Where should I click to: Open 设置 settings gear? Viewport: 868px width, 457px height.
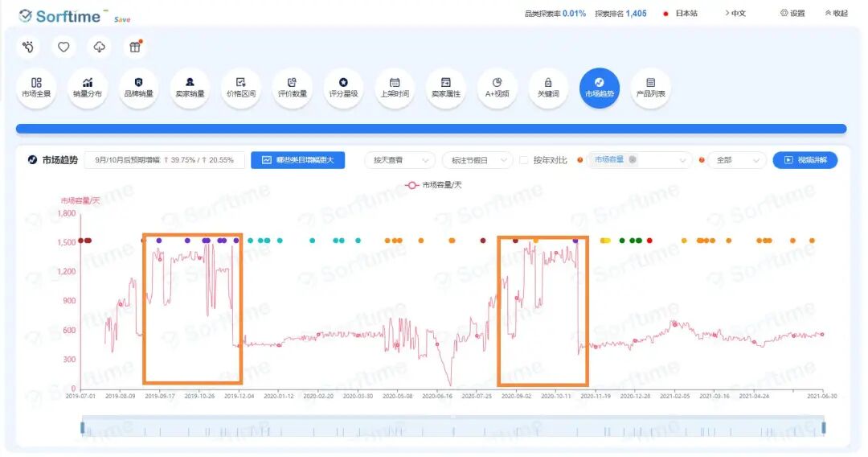tap(792, 14)
